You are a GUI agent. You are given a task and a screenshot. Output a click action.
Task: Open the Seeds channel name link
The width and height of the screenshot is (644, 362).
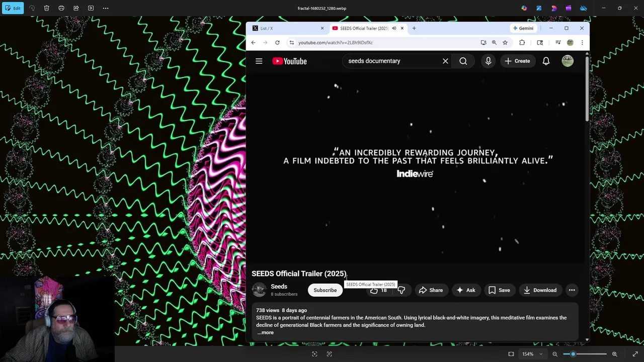pos(279,287)
